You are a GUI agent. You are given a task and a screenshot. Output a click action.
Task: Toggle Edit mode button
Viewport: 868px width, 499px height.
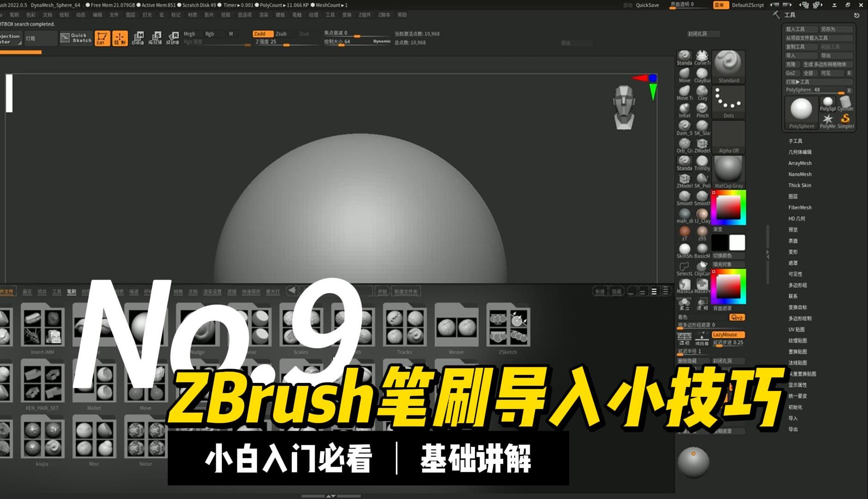coord(102,38)
